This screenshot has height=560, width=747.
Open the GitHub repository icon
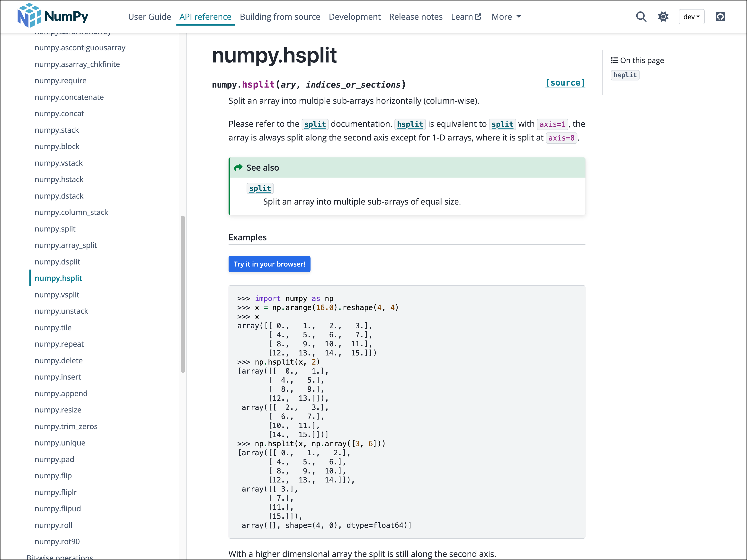(x=720, y=17)
